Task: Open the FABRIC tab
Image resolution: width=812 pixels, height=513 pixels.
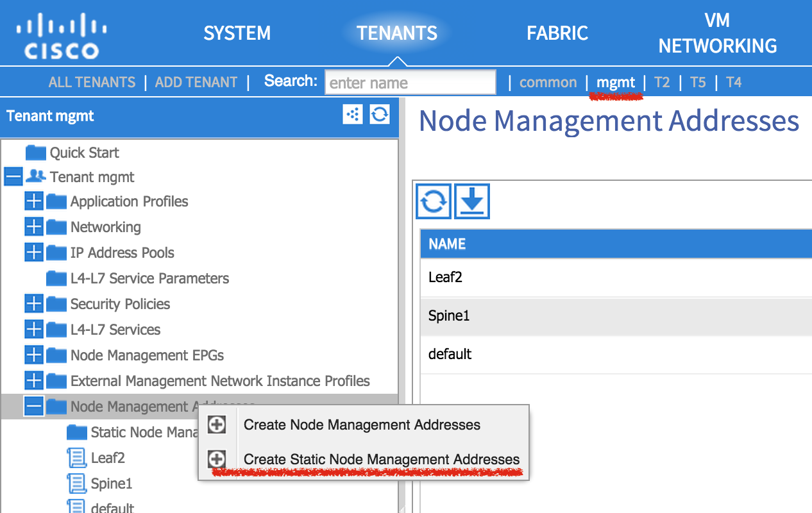Action: (x=557, y=33)
